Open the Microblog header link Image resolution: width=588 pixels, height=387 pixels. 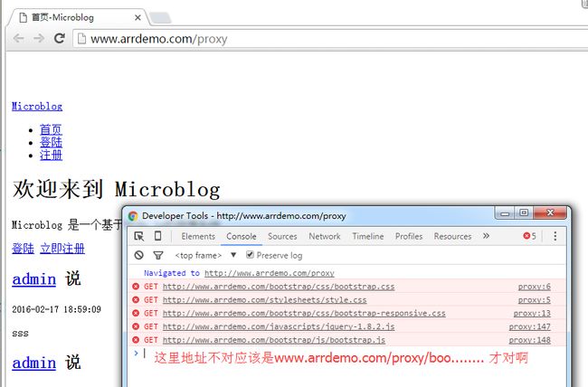pyautogui.click(x=37, y=107)
